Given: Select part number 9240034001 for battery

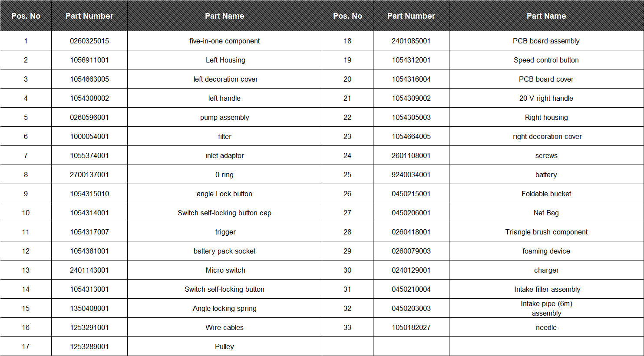Looking at the screenshot, I should pos(411,175).
